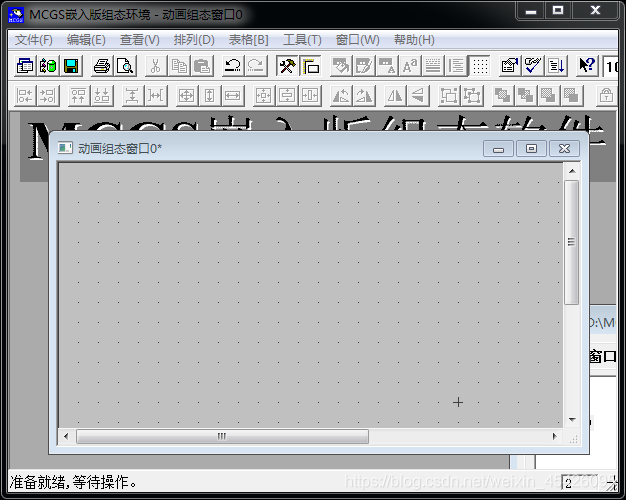This screenshot has height=500, width=626.
Task: Click the Paste clipboard icon
Action: pos(202,66)
